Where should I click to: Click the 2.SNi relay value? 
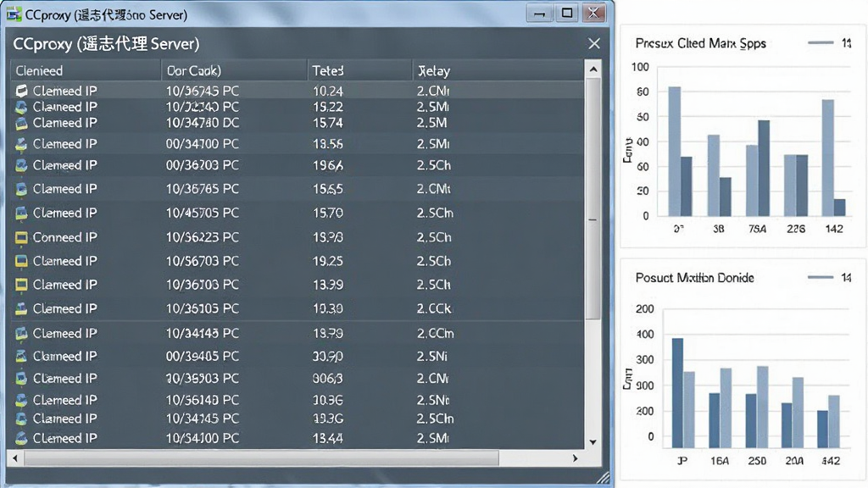tap(431, 357)
